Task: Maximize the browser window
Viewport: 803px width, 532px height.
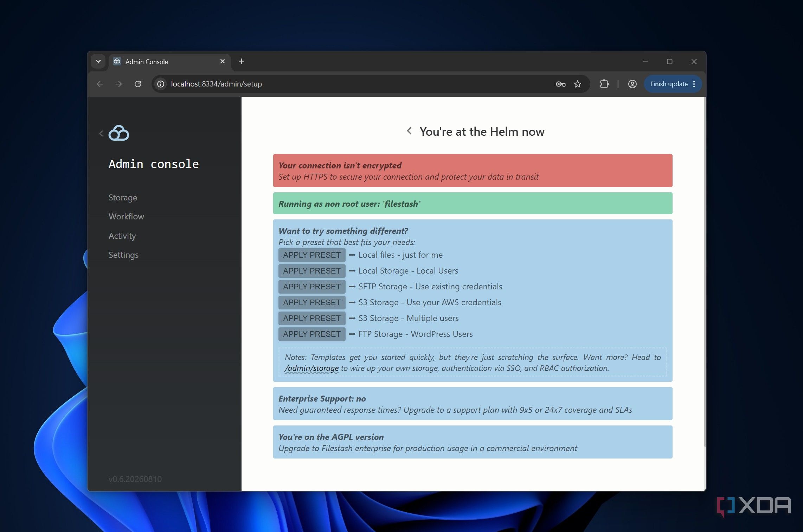Action: point(670,62)
